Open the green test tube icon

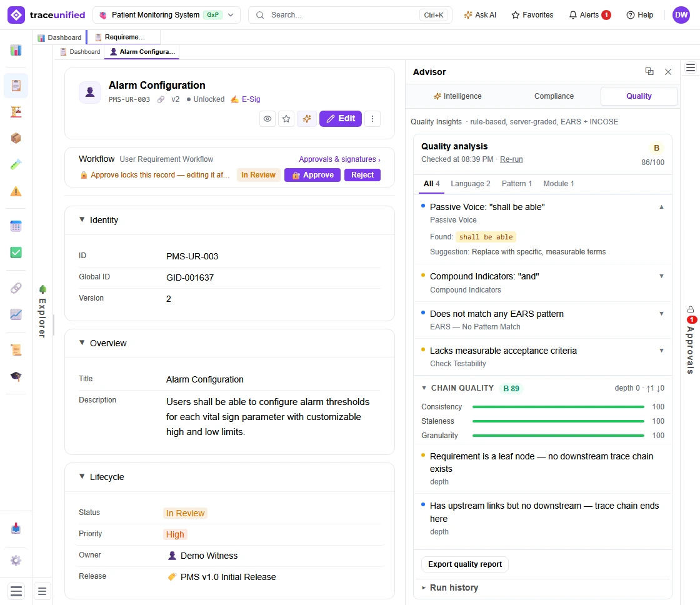click(x=16, y=165)
